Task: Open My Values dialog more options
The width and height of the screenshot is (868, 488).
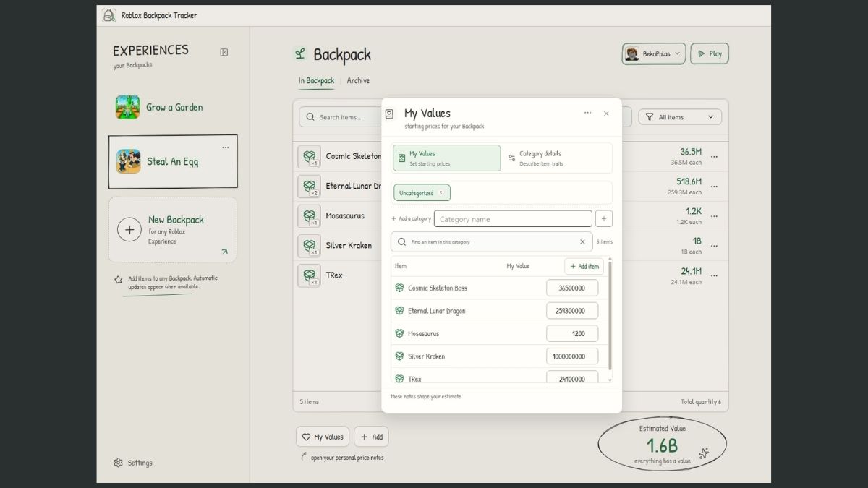Action: 587,113
